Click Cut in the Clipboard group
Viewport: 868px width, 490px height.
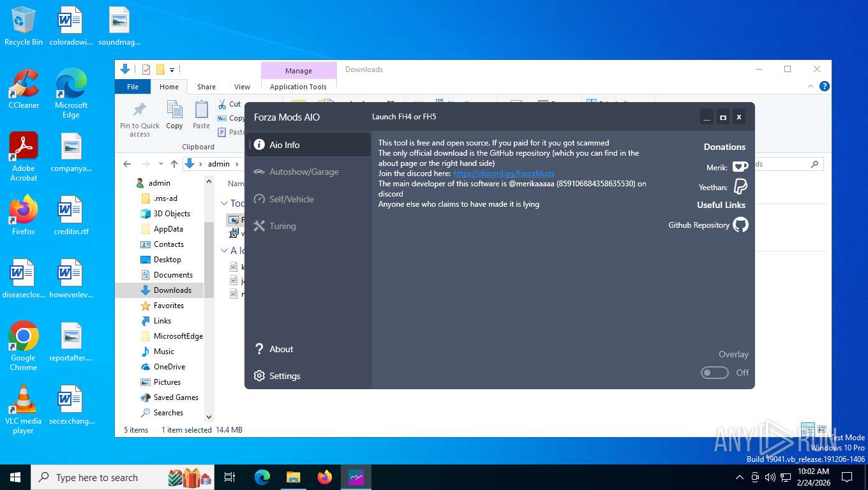click(x=230, y=104)
